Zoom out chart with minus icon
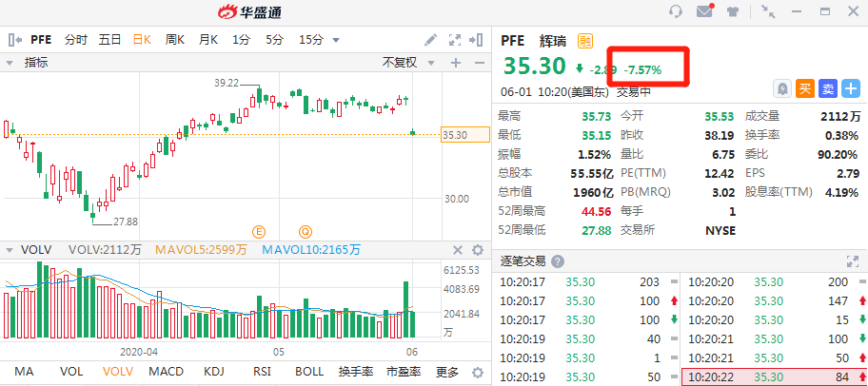Viewport: 868px width, 386px height. 480,63
